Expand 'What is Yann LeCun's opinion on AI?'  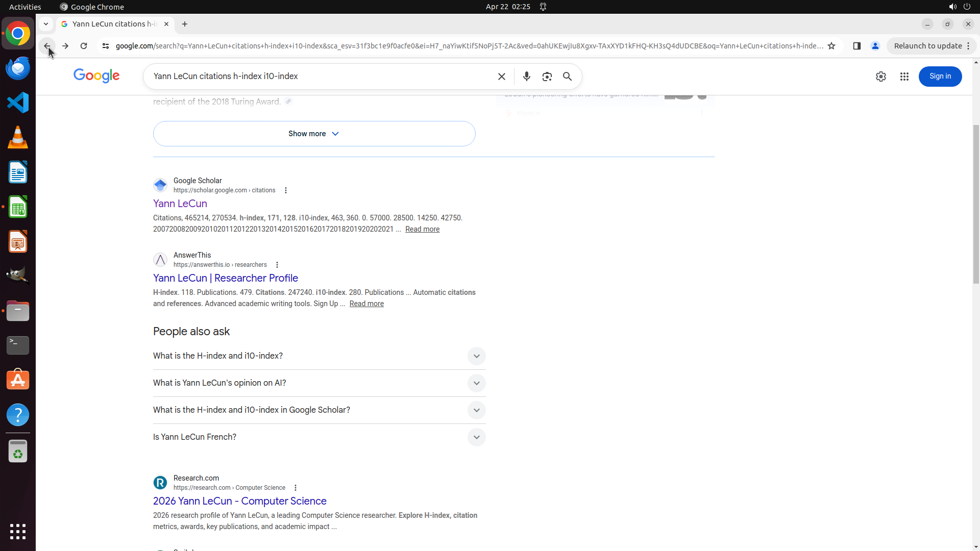tap(476, 383)
